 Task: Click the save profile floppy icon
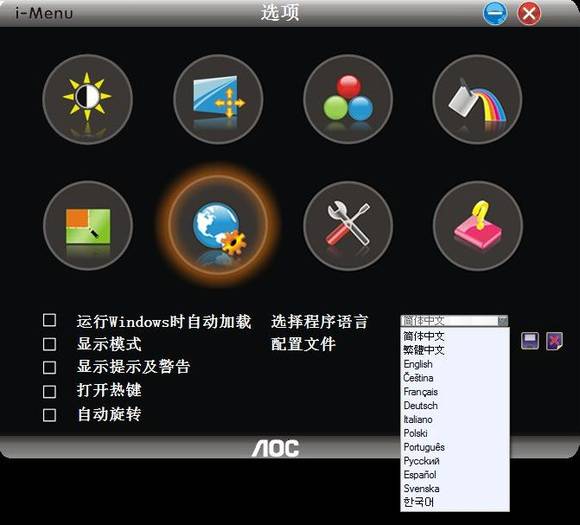530,341
